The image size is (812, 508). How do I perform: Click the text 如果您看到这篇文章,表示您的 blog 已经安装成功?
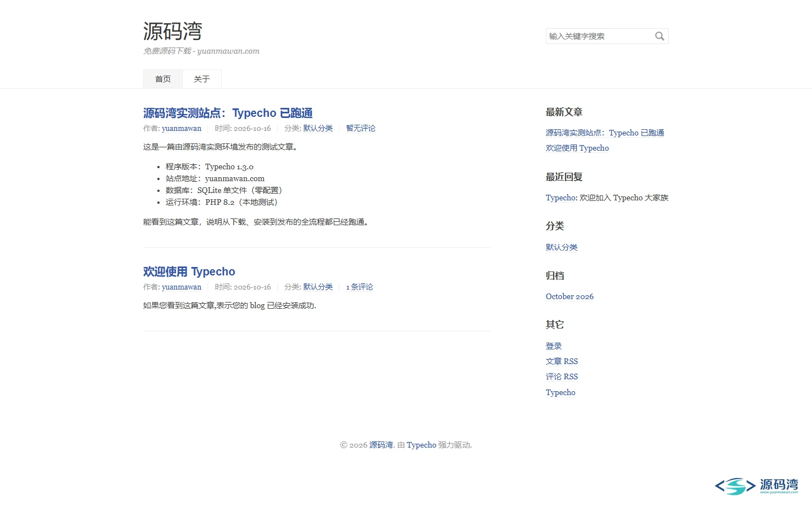tap(230, 305)
